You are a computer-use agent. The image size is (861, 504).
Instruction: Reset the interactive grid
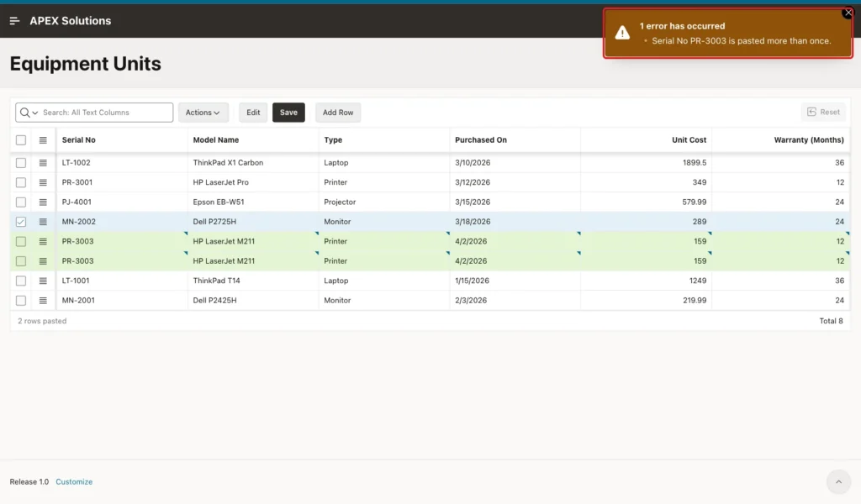823,112
